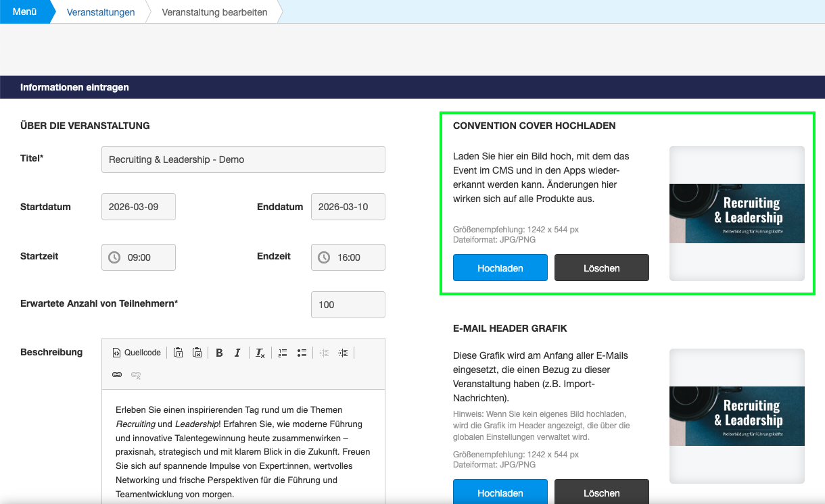Click Löschen for E-Mail Header Grafik
The image size is (825, 504).
(x=602, y=492)
